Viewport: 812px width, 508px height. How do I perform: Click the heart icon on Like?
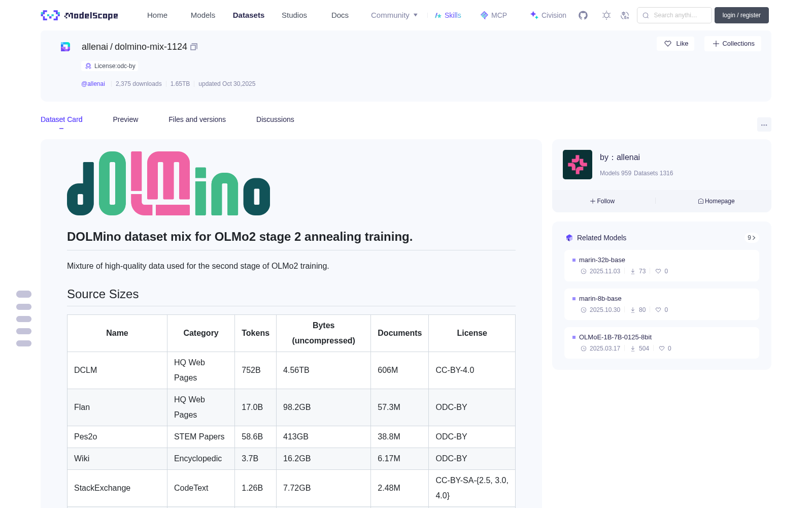pos(668,44)
